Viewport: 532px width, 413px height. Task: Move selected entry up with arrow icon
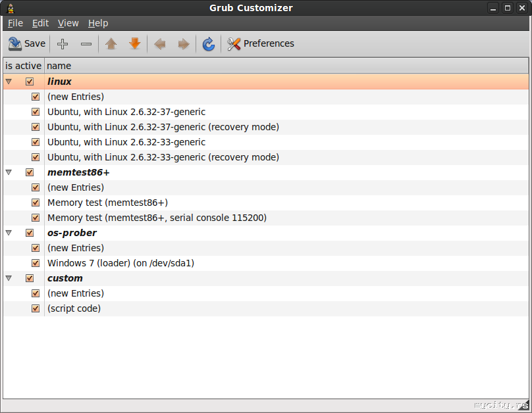click(111, 44)
